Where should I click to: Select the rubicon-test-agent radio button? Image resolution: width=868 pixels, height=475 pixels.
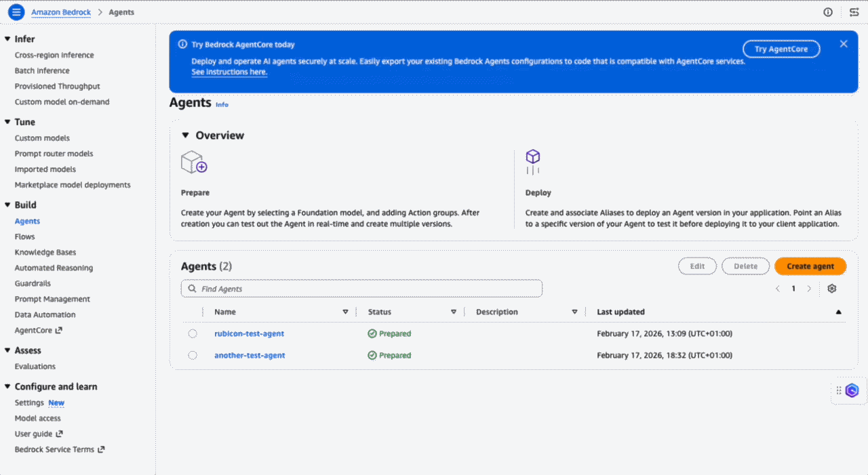[x=193, y=334]
